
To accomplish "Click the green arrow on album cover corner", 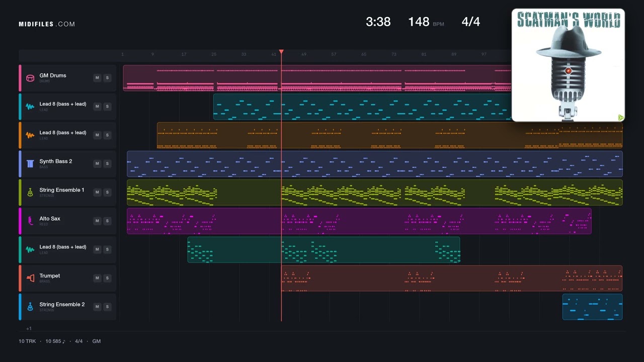I will pyautogui.click(x=621, y=118).
